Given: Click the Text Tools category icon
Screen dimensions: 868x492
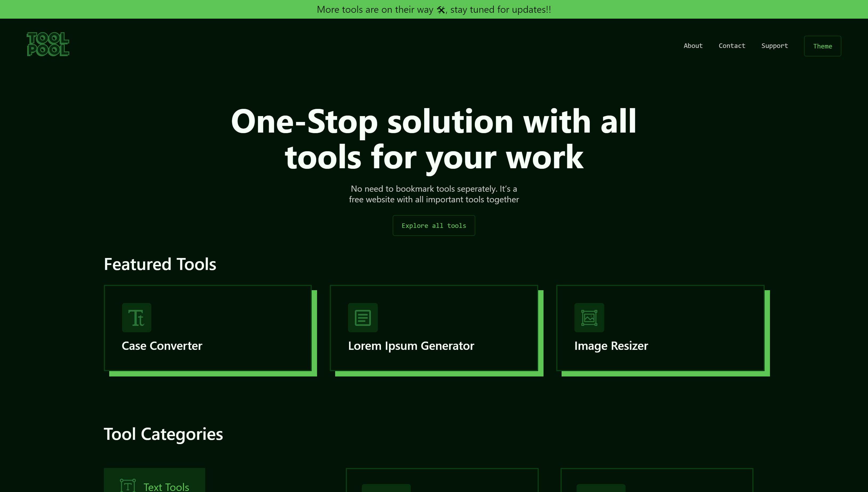Looking at the screenshot, I should coord(128,486).
